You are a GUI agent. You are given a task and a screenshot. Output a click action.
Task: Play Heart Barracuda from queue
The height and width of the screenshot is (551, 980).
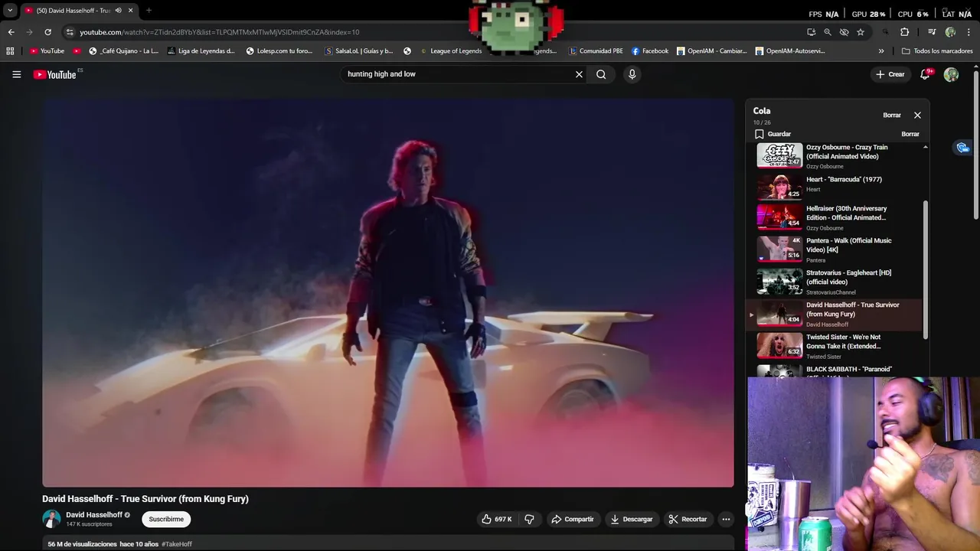835,187
